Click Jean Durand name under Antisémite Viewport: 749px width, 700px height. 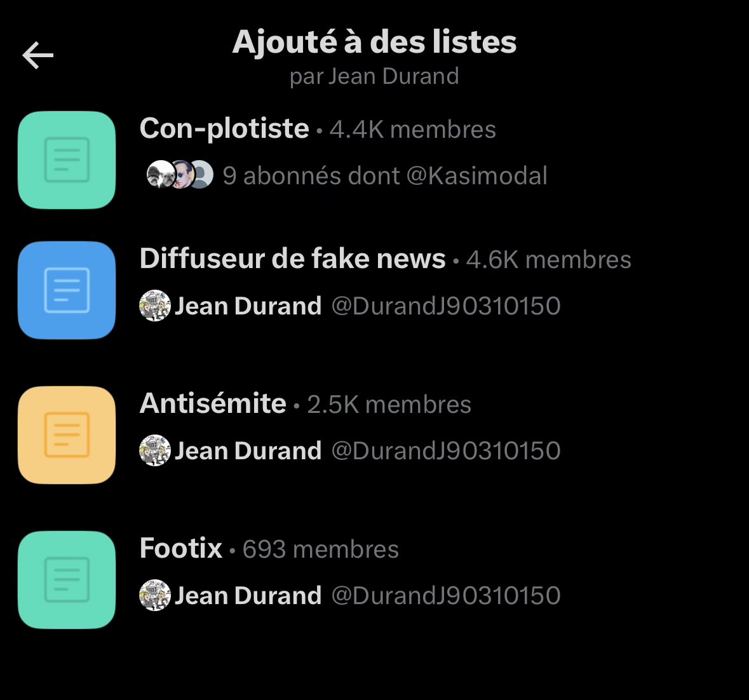[248, 450]
